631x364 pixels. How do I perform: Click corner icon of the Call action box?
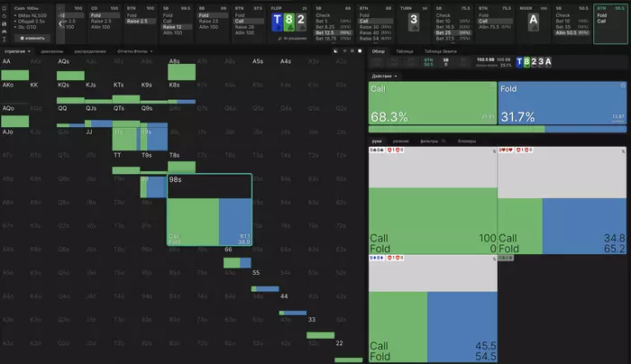click(x=493, y=86)
